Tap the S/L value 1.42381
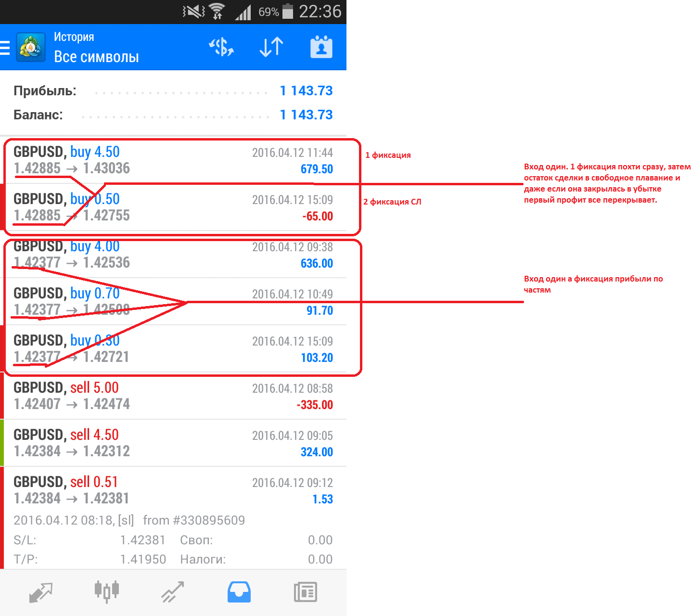Screen dimensions: 691x616 [x=143, y=540]
